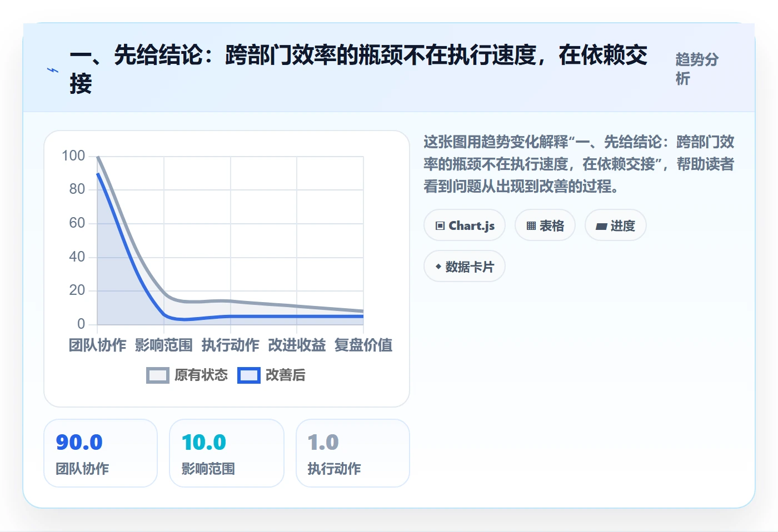Click the lightning bolt icon beside the title
The width and height of the screenshot is (778, 532).
52,71
